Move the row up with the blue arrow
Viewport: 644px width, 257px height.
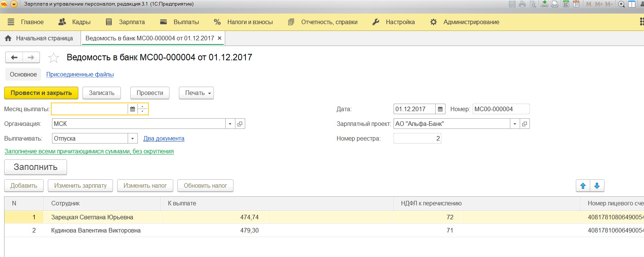coord(583,186)
